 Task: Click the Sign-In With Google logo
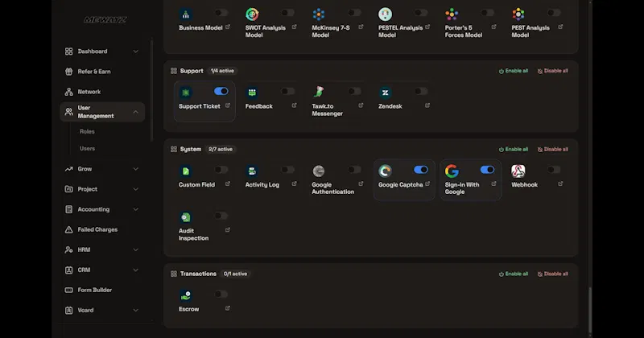[x=452, y=171]
